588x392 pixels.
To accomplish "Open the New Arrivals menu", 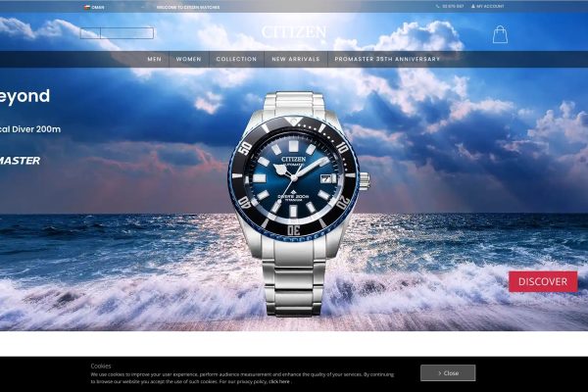I will [x=296, y=59].
